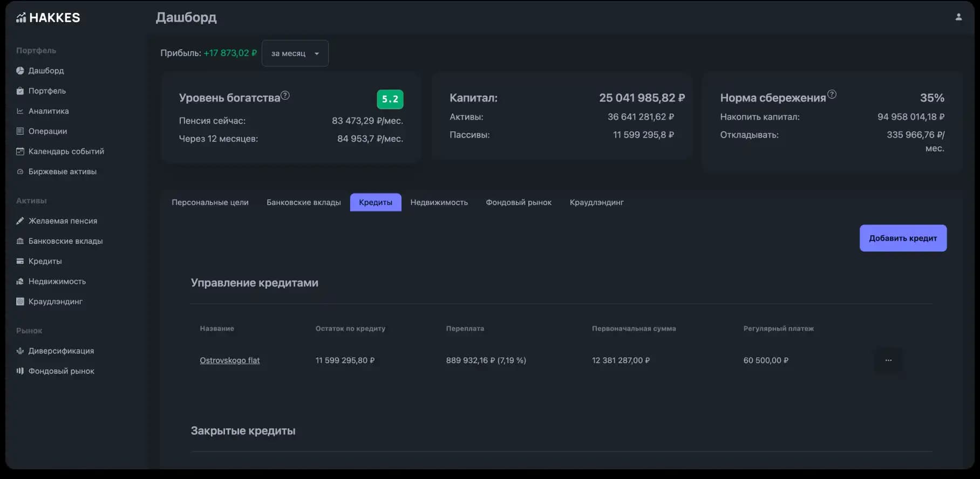Screen dimensions: 980x479
Task: Open Диверсификация sidebar label
Action: click(x=61, y=351)
